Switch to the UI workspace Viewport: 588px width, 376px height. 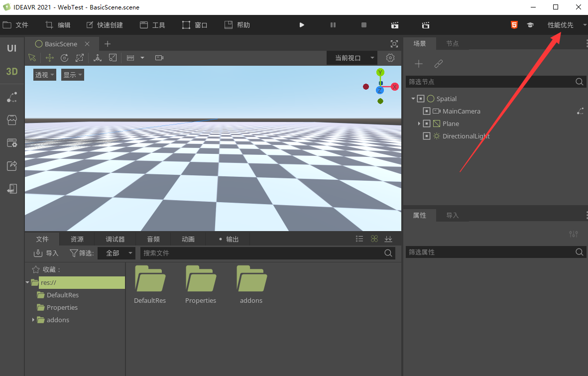(x=11, y=48)
